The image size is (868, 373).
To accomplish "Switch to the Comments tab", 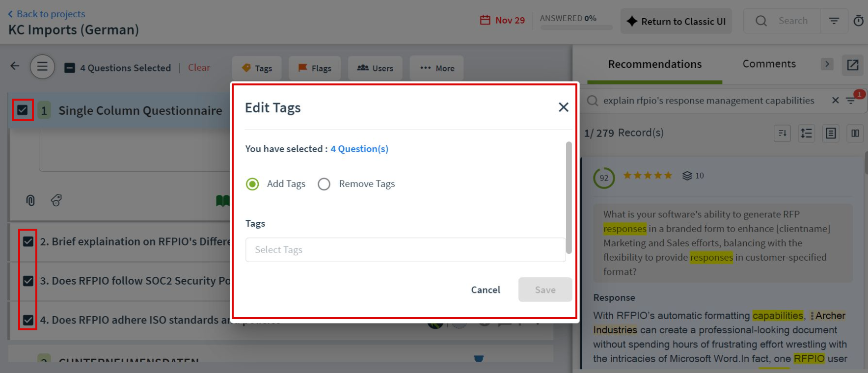I will click(769, 64).
